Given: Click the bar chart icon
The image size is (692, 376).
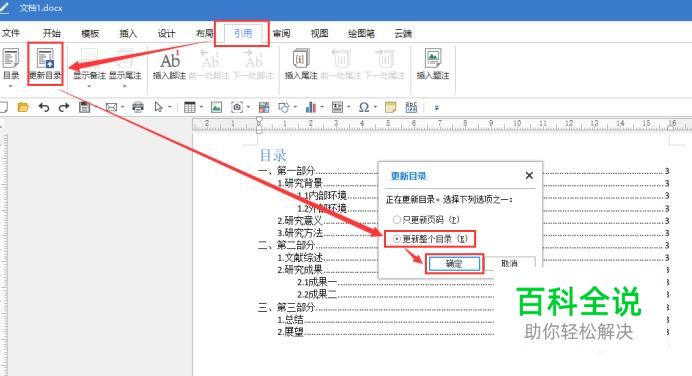Looking at the screenshot, I should [311, 107].
